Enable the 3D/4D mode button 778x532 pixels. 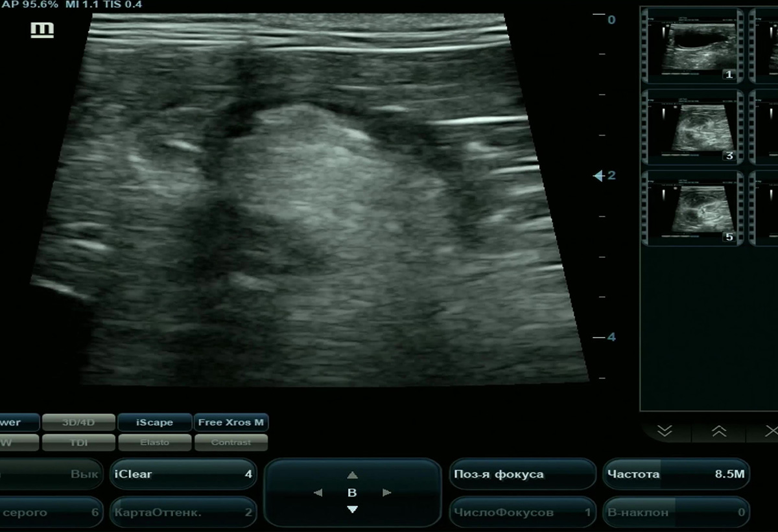tap(78, 422)
